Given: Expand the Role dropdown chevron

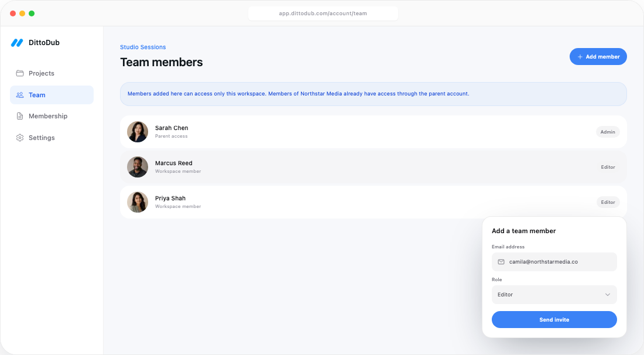Looking at the screenshot, I should tap(608, 295).
